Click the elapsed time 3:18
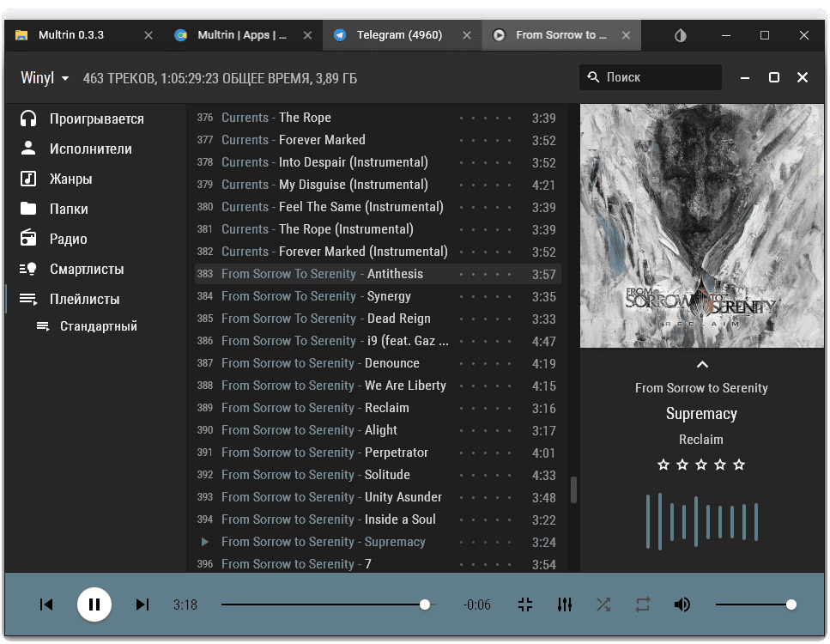This screenshot has height=644, width=830. (x=185, y=605)
